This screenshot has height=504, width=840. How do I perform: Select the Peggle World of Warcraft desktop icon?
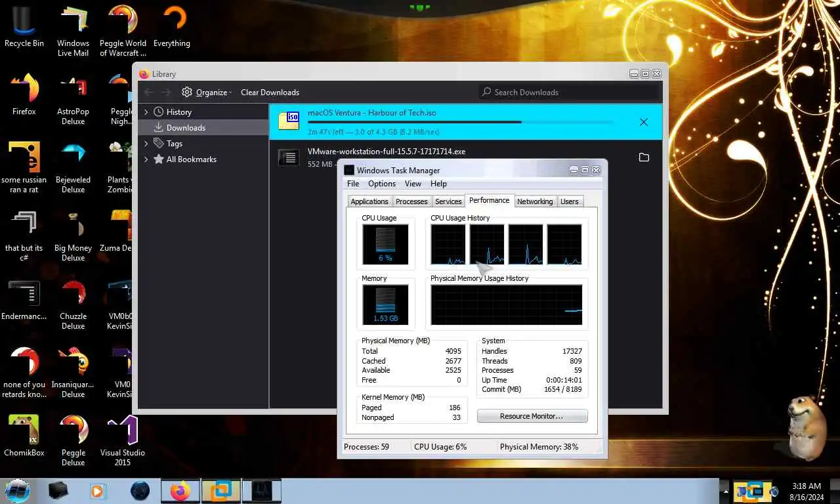point(123,30)
